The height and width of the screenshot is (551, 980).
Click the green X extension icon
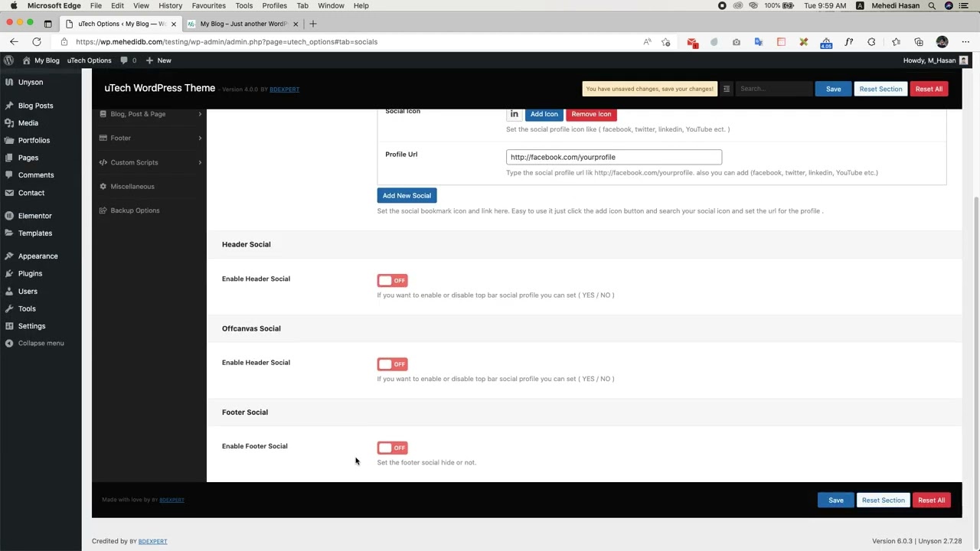[804, 42]
